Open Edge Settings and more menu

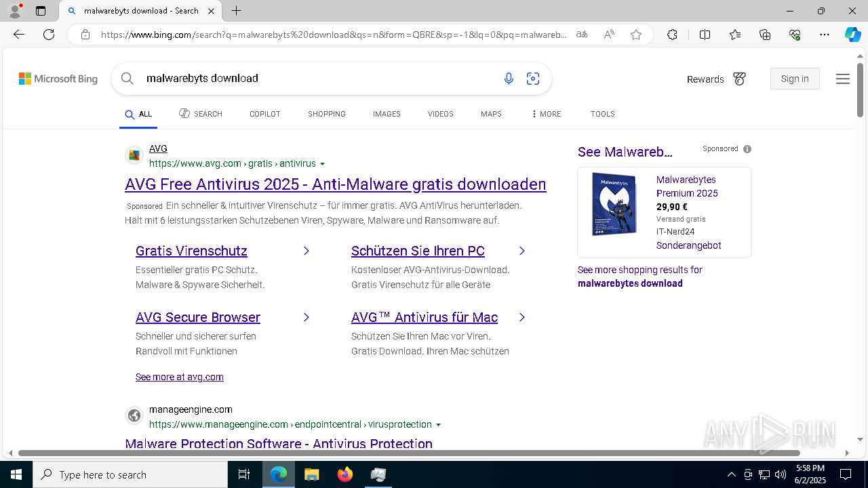point(825,35)
